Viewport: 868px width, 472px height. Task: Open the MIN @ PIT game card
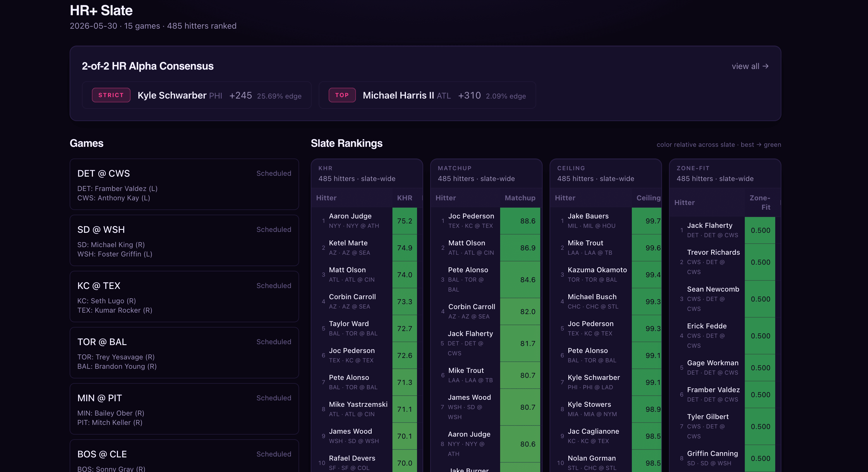184,409
